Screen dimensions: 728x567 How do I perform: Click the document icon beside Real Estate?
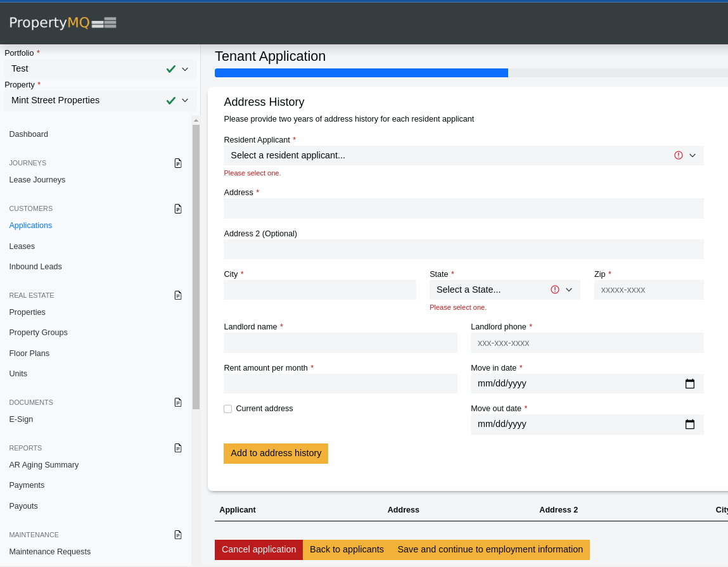click(178, 295)
